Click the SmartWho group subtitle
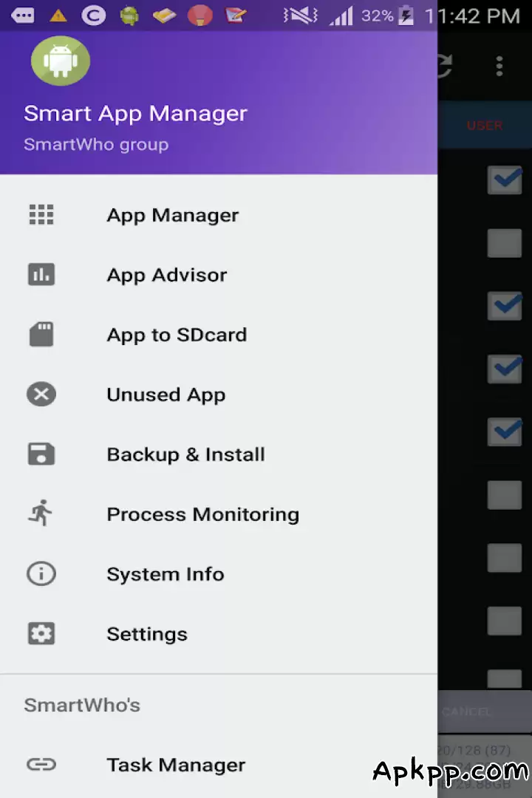The height and width of the screenshot is (798, 532). (x=96, y=145)
